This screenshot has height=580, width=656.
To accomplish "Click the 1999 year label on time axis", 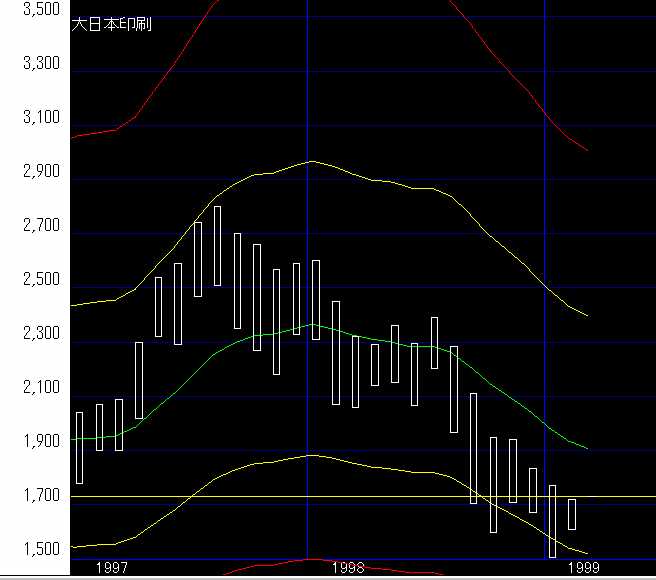I will 585,567.
